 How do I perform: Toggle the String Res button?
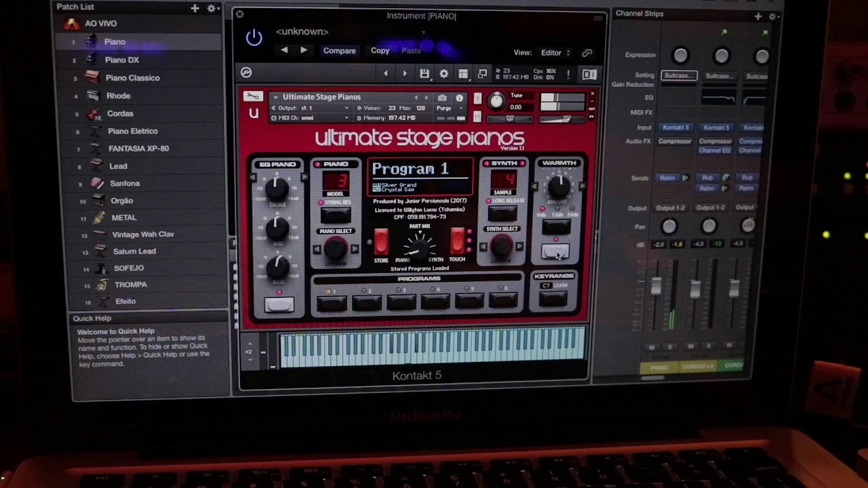336,216
